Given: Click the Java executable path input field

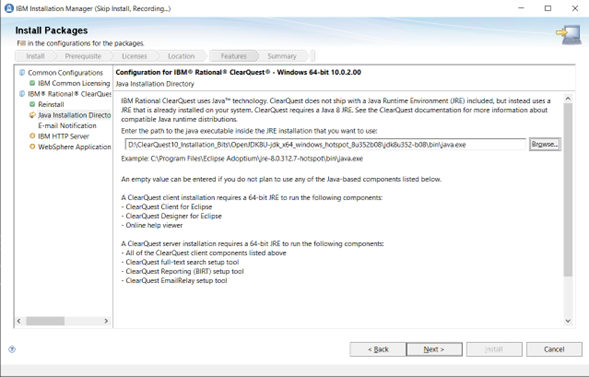Looking at the screenshot, I should [x=325, y=145].
